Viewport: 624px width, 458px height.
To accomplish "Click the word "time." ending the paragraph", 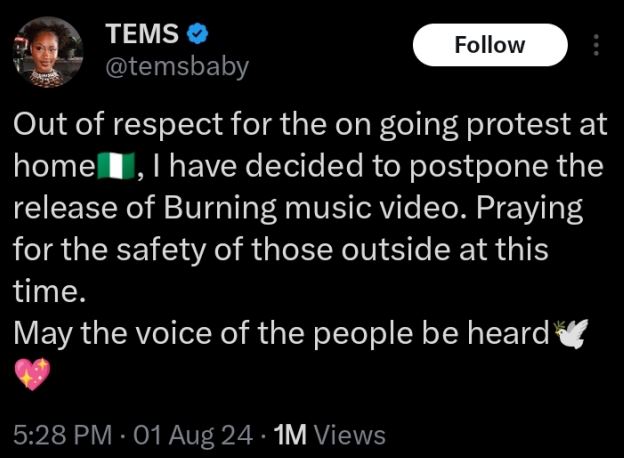I will coord(44,294).
